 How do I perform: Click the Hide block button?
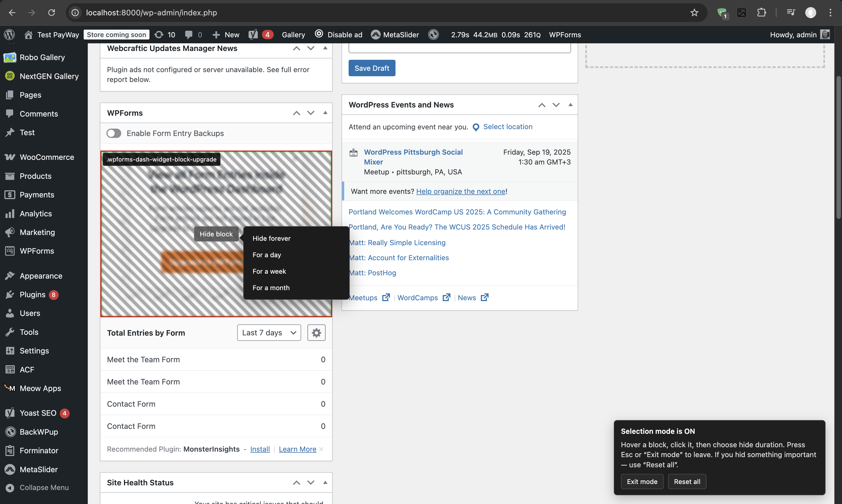coord(216,234)
